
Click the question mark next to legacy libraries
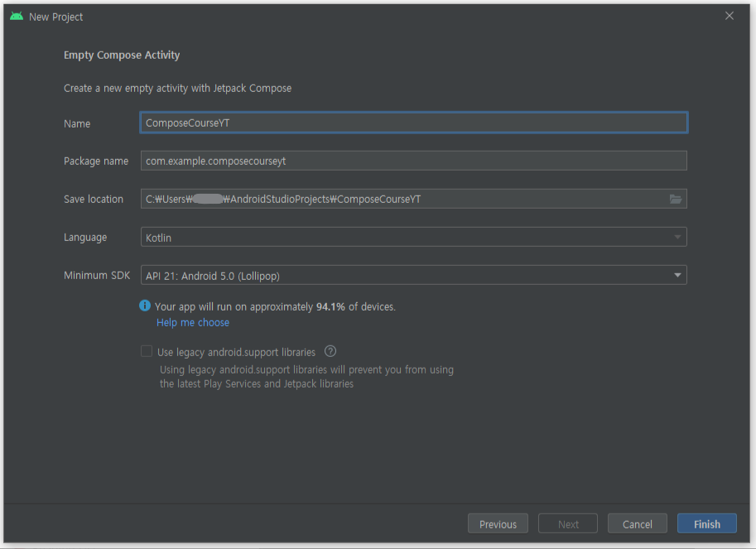pos(330,351)
